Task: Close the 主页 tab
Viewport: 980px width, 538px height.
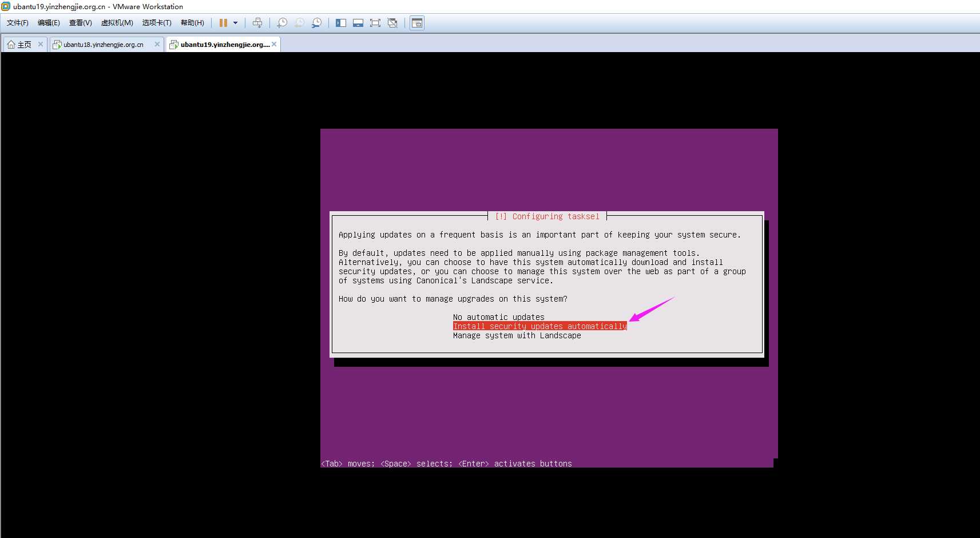Action: (41, 44)
